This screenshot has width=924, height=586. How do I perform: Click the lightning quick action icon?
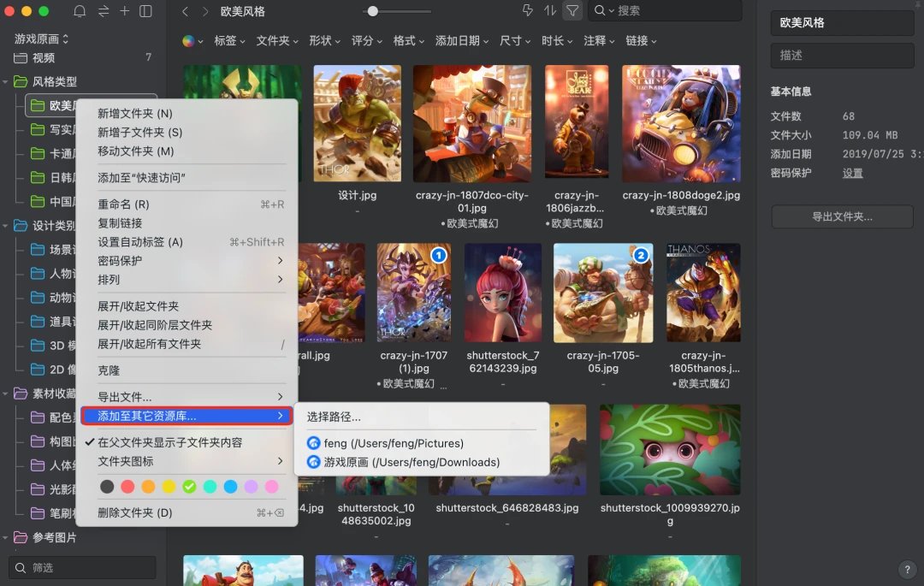pos(527,10)
